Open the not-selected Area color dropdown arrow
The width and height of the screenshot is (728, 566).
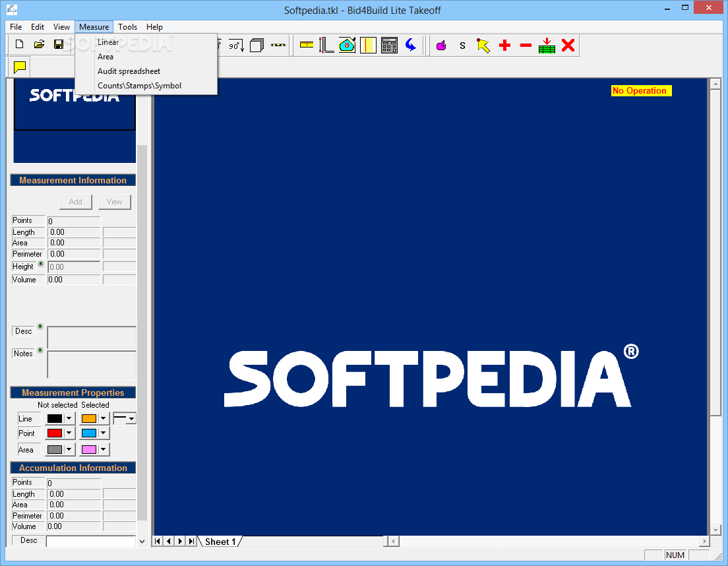click(69, 449)
